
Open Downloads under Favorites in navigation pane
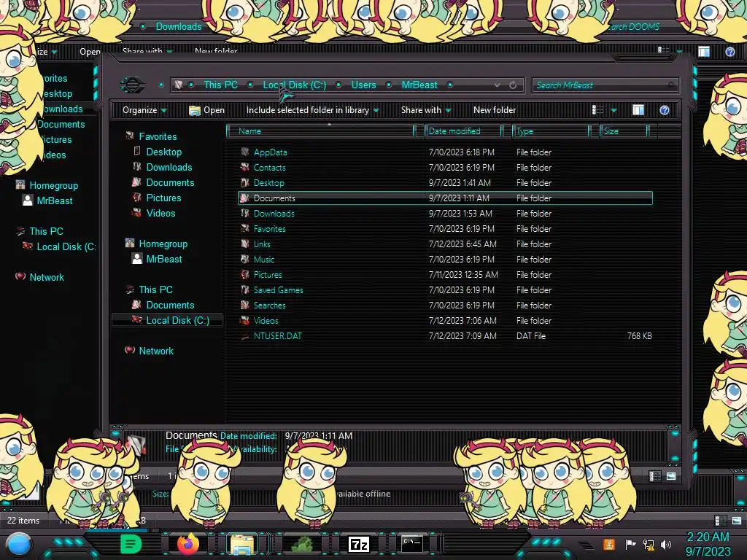[169, 167]
